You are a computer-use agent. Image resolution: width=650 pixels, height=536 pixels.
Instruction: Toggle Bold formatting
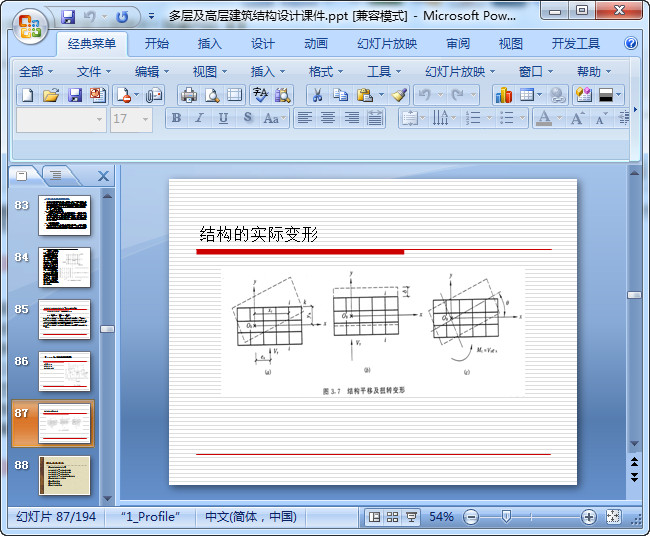(176, 118)
